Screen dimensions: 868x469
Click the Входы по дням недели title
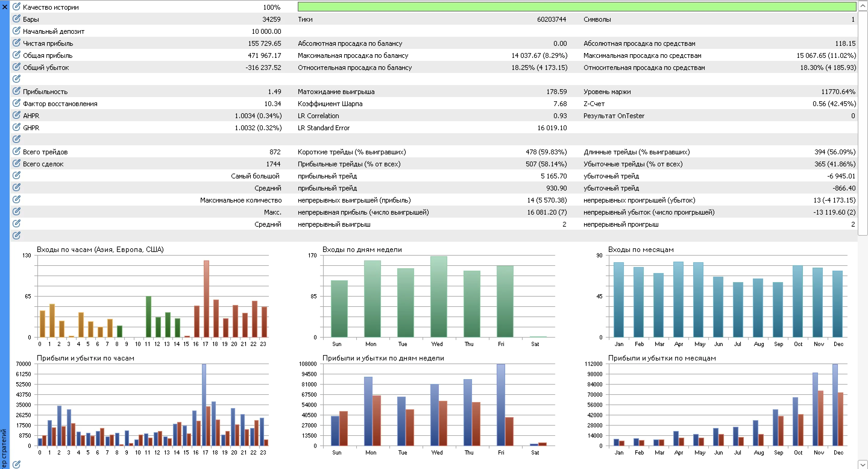[x=362, y=250]
